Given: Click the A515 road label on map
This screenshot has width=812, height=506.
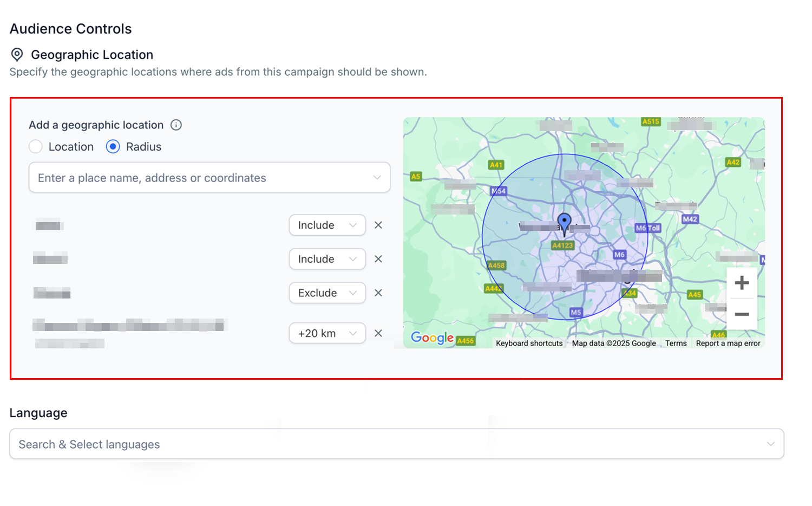Looking at the screenshot, I should [x=651, y=121].
